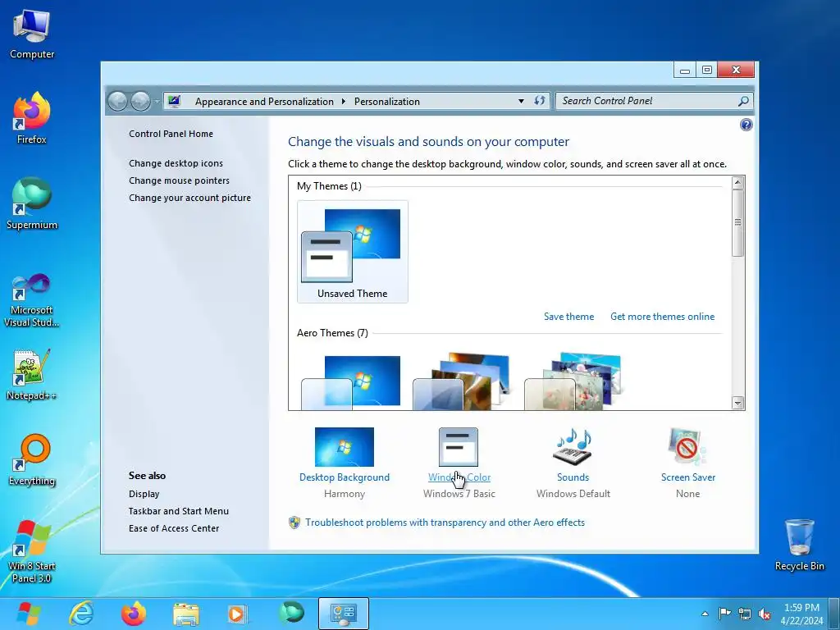Select the Unsaved Theme thumbnail
840x630 pixels.
[x=352, y=252]
